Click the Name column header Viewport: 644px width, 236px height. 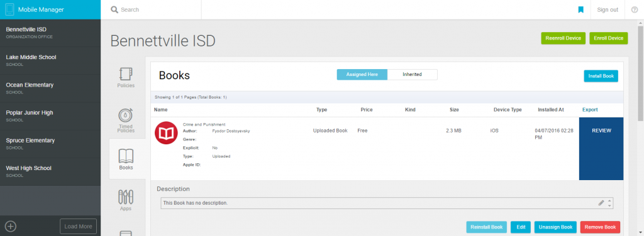tap(160, 110)
